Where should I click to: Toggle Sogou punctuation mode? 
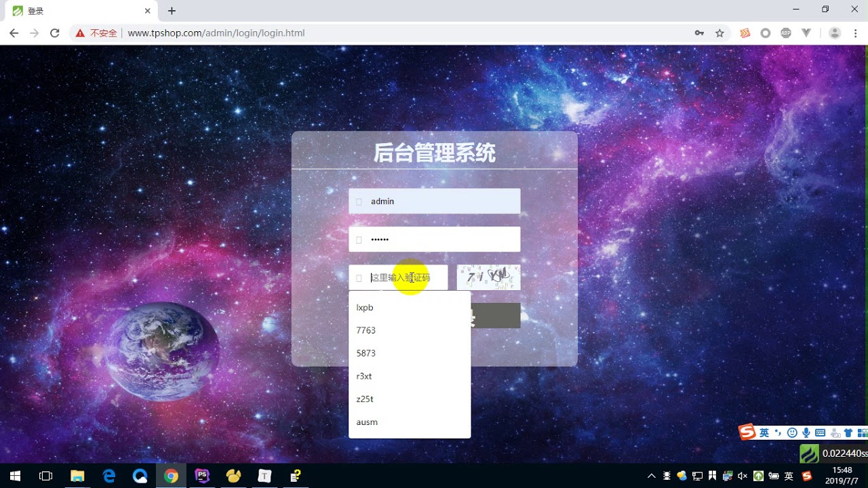pos(778,432)
